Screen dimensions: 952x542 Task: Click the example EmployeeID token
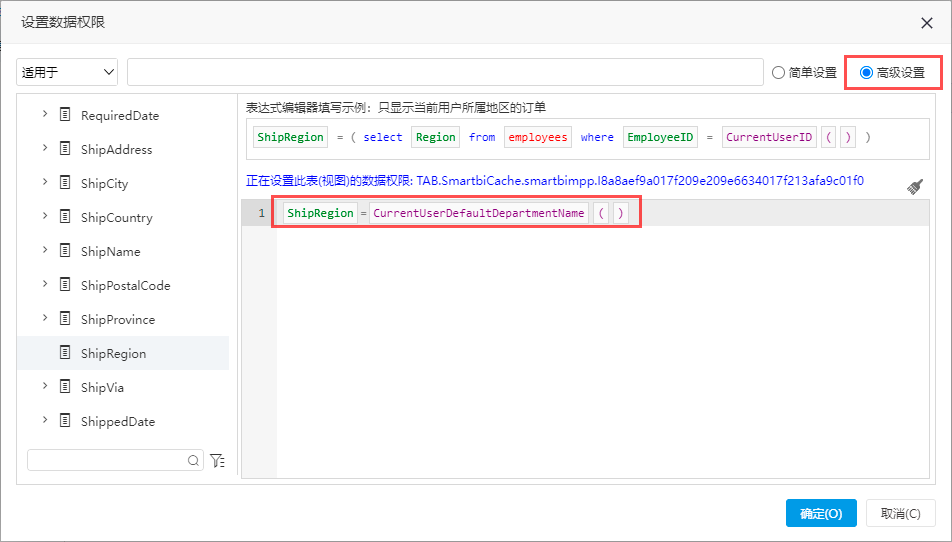(x=660, y=137)
